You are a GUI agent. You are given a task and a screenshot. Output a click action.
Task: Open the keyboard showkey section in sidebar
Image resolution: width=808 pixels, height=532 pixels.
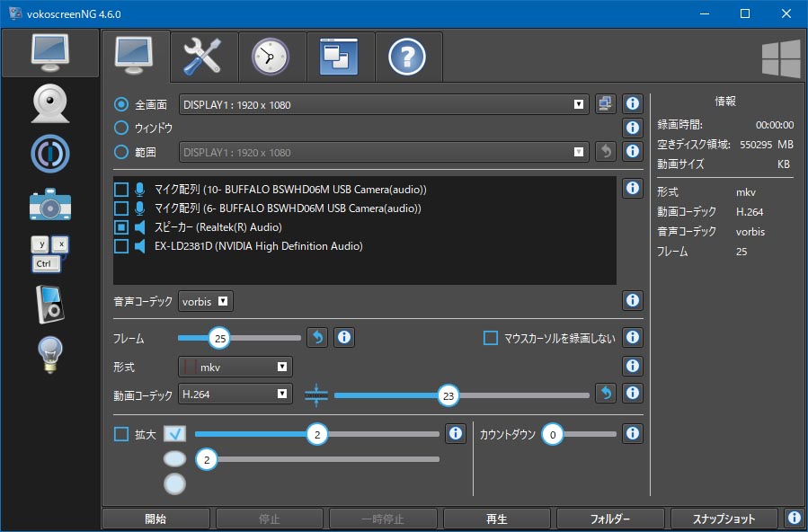point(50,253)
